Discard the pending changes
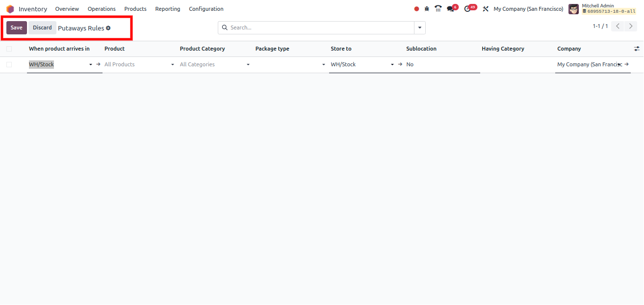The height and width of the screenshot is (305, 644). tap(42, 28)
